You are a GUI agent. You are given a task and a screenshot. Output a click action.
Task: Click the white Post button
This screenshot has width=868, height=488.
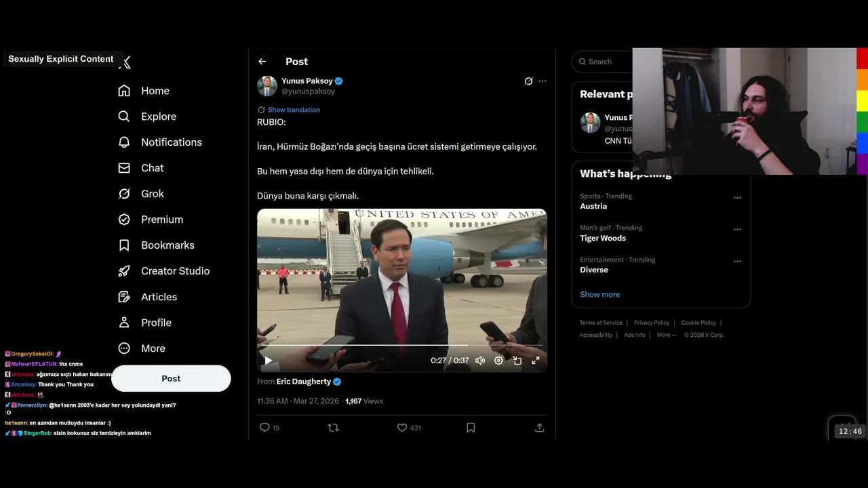point(171,378)
